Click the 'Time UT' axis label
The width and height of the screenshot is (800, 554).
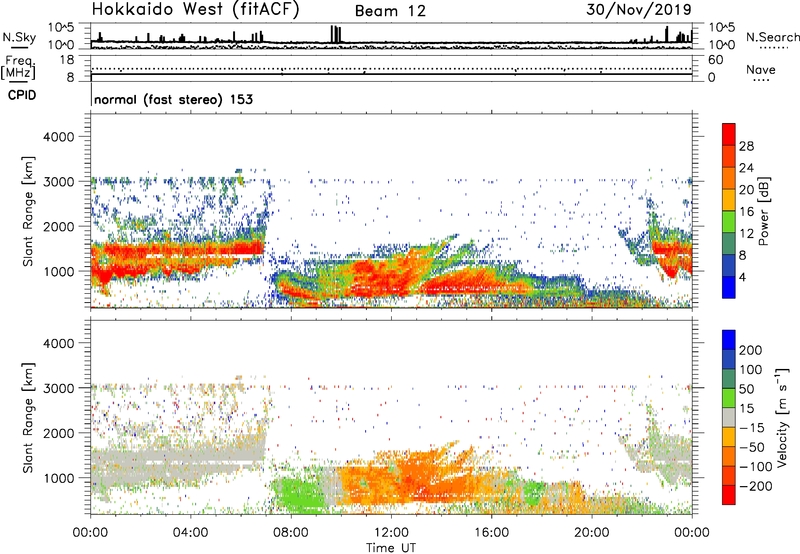pyautogui.click(x=391, y=548)
